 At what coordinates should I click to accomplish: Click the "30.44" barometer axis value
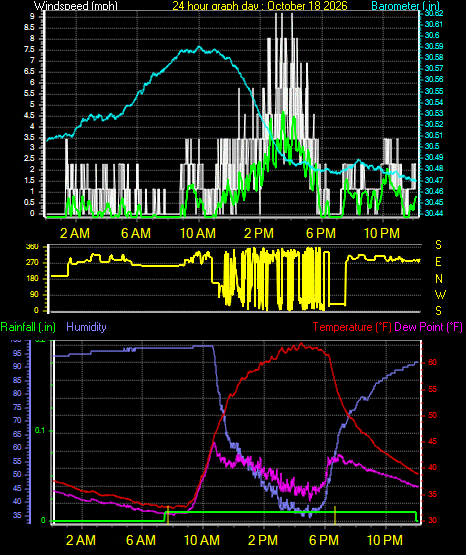pyautogui.click(x=434, y=213)
